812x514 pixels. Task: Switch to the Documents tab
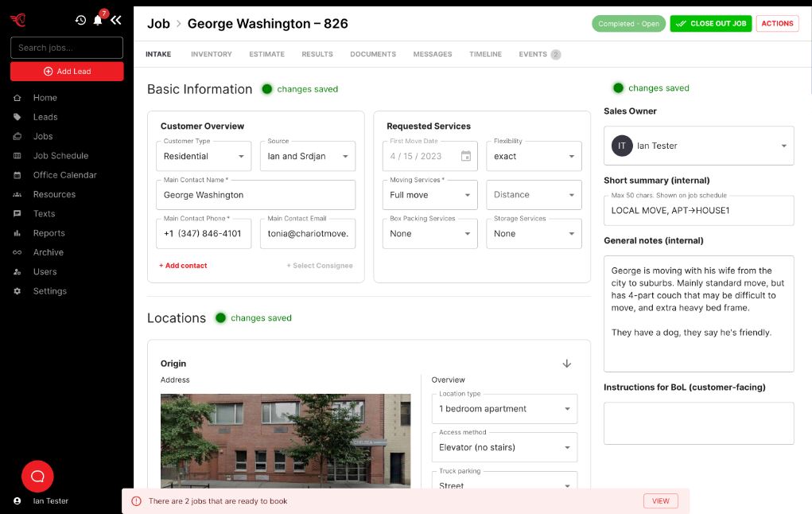tap(373, 54)
